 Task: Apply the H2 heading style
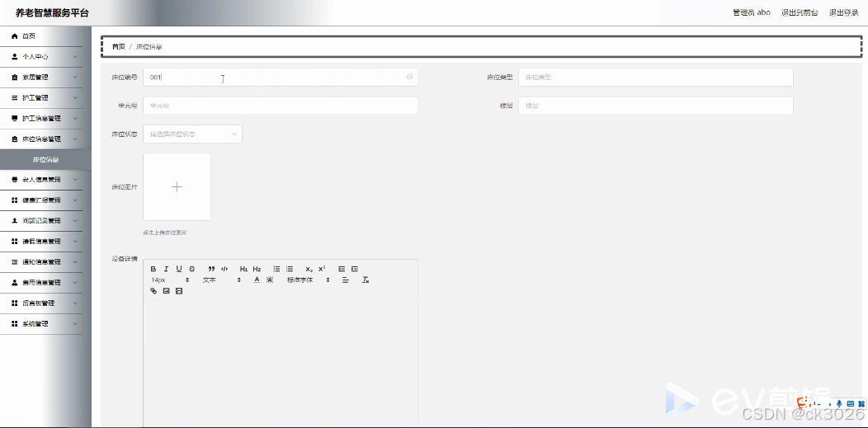point(257,269)
